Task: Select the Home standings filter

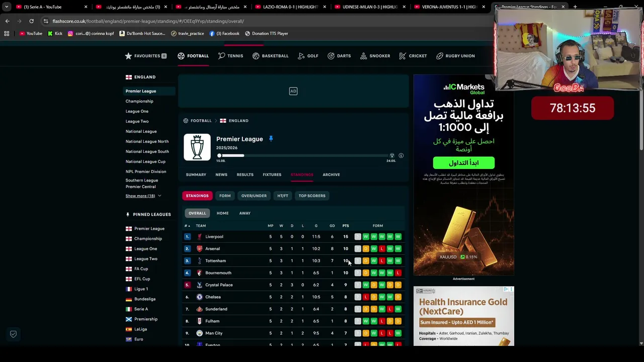Action: (222, 213)
